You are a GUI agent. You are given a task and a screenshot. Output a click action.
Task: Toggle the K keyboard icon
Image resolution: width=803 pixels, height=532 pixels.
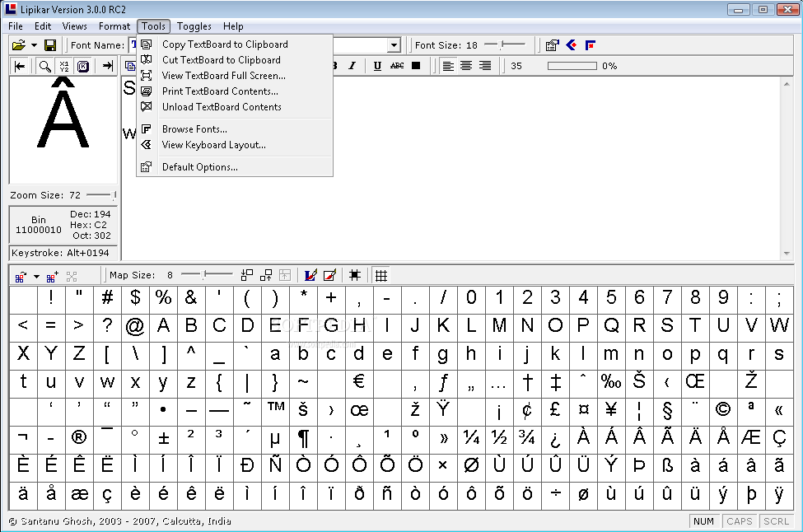pos(83,66)
